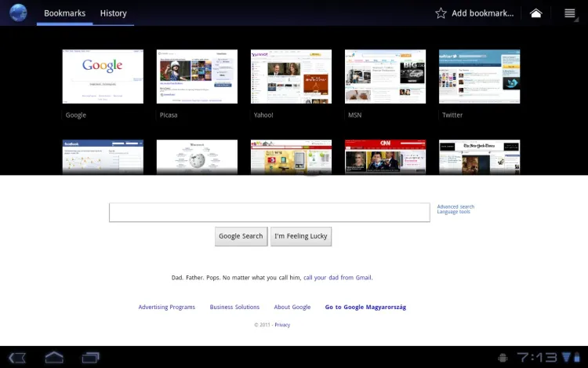
Task: Open the recent apps button
Action: (91, 358)
